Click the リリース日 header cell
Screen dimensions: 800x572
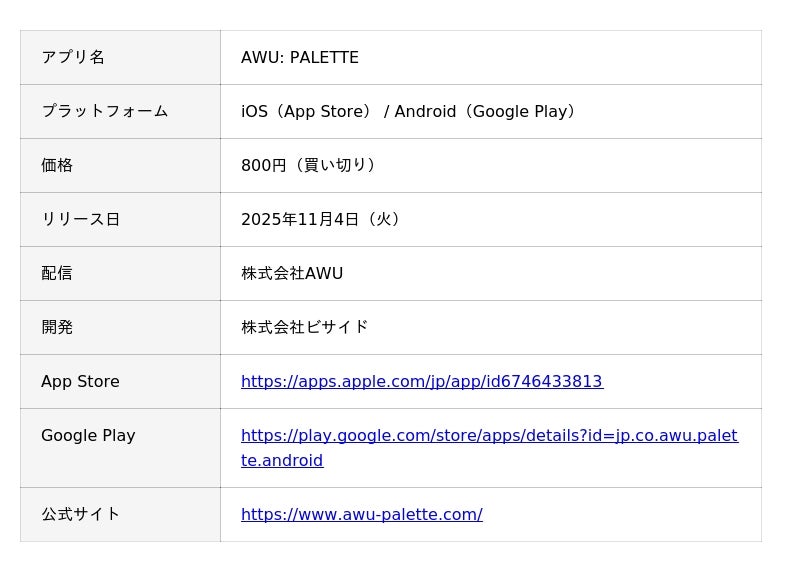point(80,220)
